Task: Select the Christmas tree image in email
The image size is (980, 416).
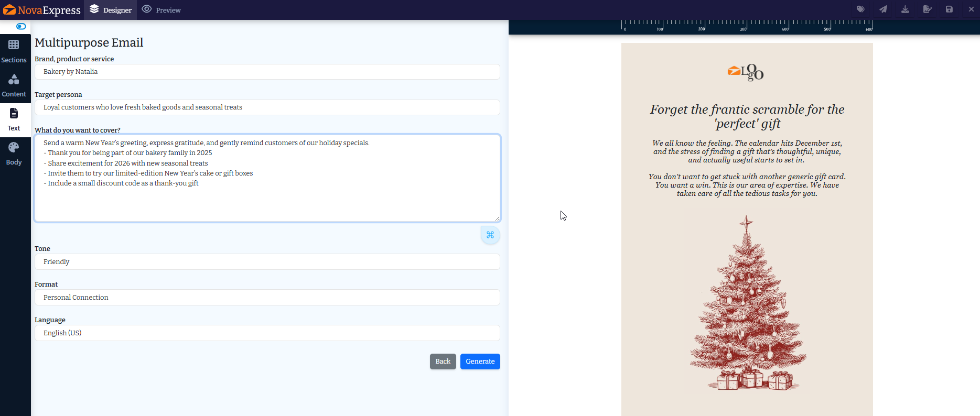Action: pos(747,304)
